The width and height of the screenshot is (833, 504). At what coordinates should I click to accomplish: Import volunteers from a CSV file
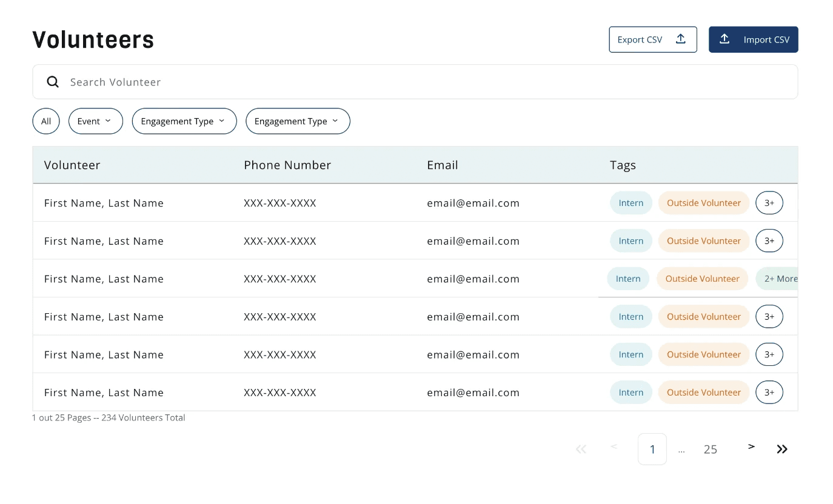coord(754,39)
